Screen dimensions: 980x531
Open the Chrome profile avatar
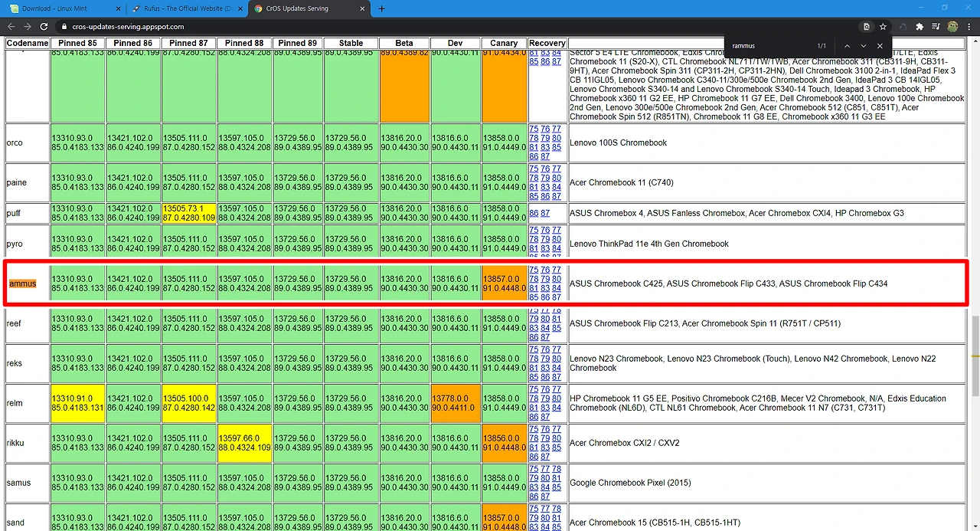(x=952, y=26)
